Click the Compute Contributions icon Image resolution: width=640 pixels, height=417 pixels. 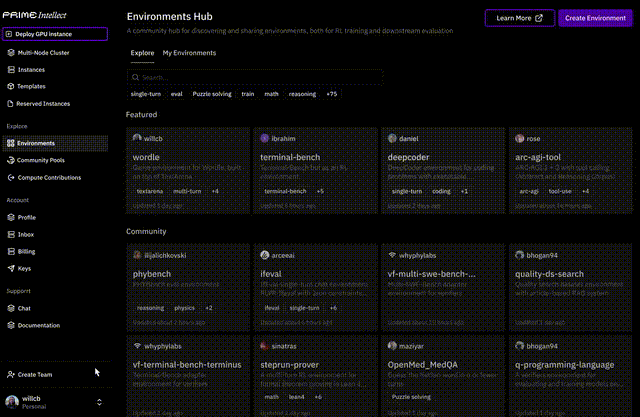tap(11, 177)
